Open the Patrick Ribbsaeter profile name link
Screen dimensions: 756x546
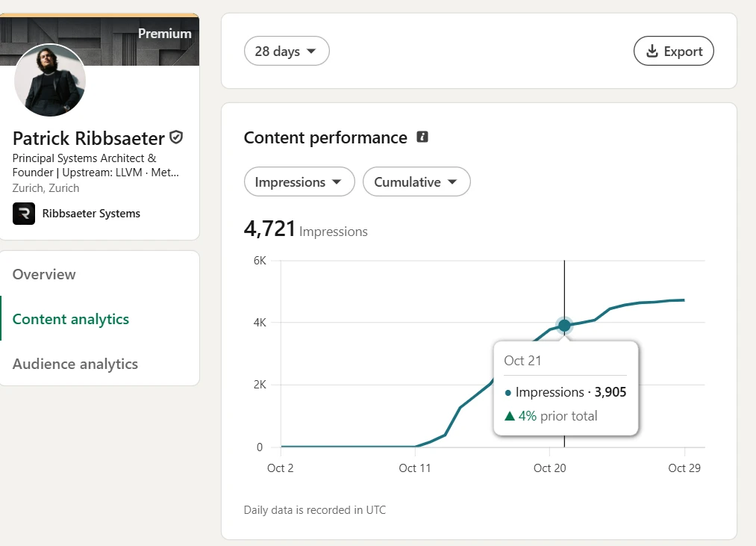[x=89, y=138]
